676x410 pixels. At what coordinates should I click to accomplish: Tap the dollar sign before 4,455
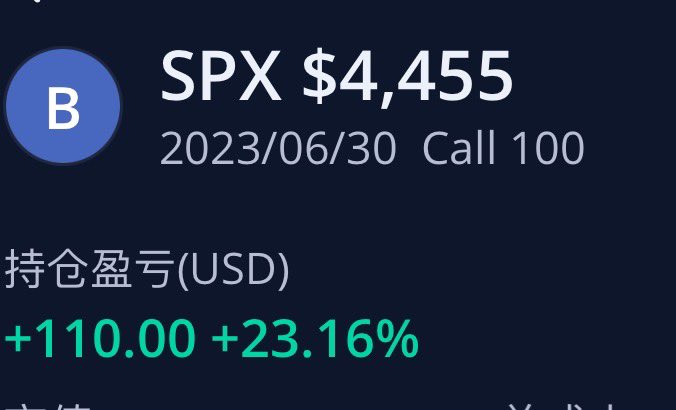(x=319, y=78)
